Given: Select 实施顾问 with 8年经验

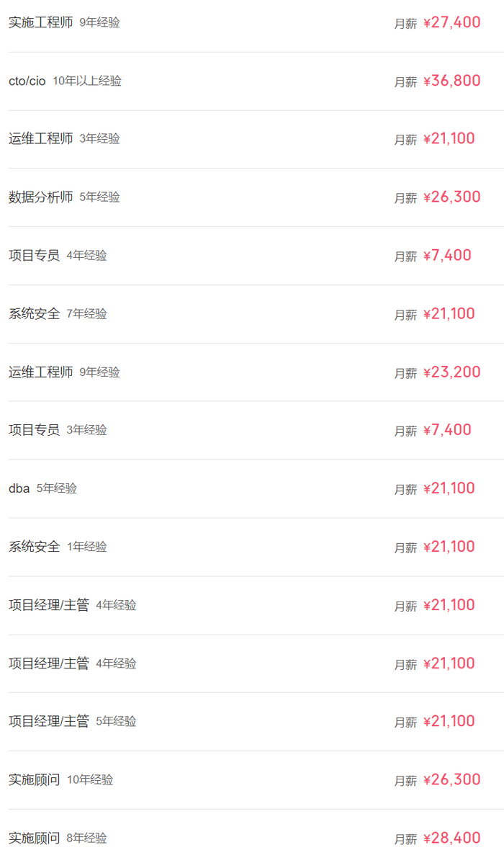Looking at the screenshot, I should coord(35,838).
